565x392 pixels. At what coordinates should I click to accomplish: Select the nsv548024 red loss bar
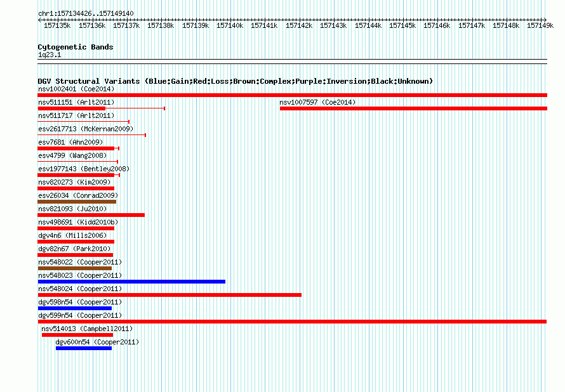(169, 295)
